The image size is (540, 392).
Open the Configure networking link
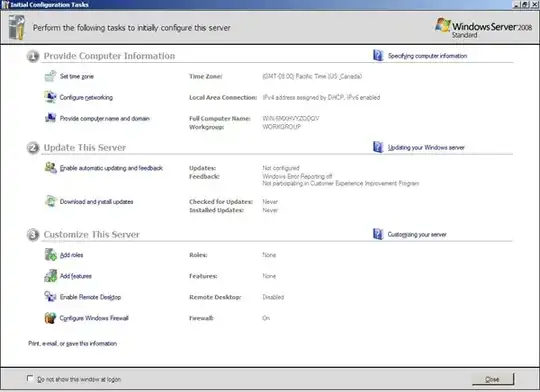pyautogui.click(x=86, y=97)
